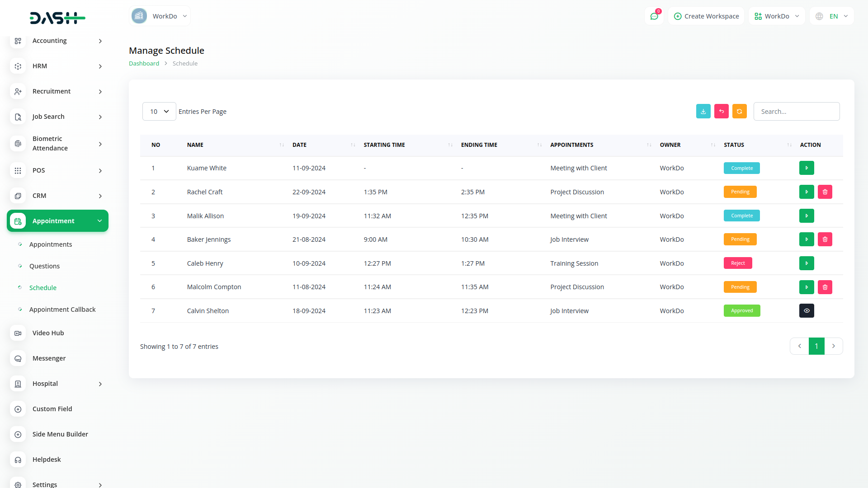Screen dimensions: 868x488
Task: Open the chat messages icon in header
Action: click(654, 16)
